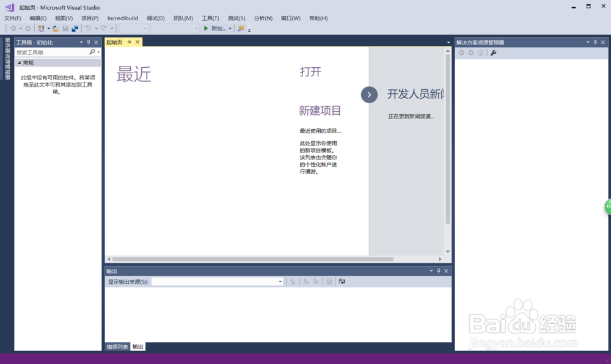
Task: Open the document tab list dropdown arrow
Action: pos(448,42)
